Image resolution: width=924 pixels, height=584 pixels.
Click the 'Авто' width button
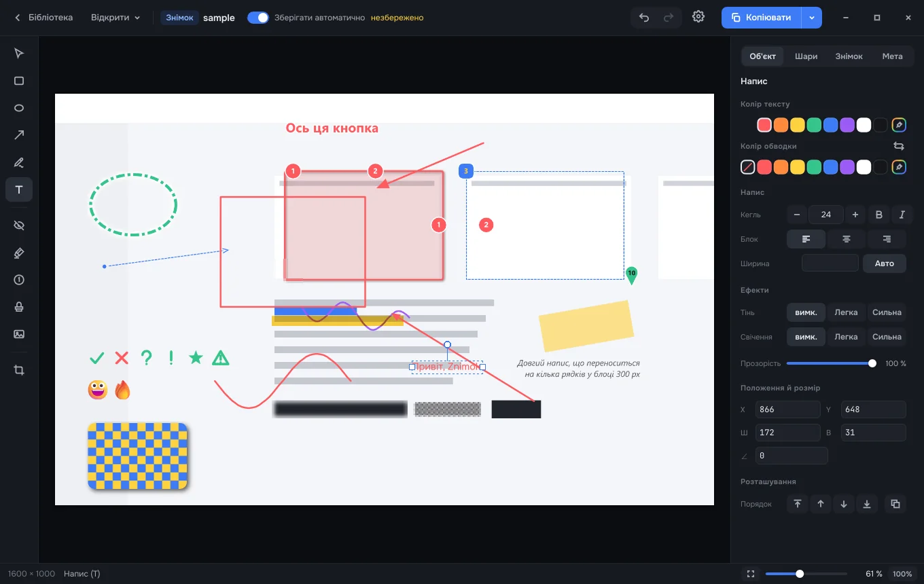pyautogui.click(x=885, y=263)
